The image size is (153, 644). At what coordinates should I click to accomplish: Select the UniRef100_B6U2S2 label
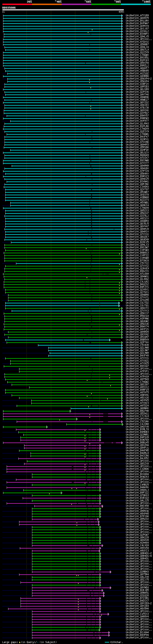[137, 284]
